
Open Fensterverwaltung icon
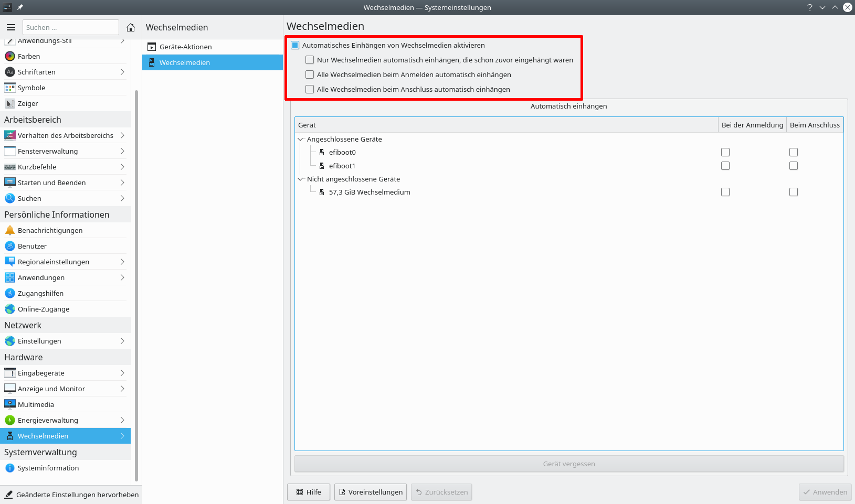point(10,151)
